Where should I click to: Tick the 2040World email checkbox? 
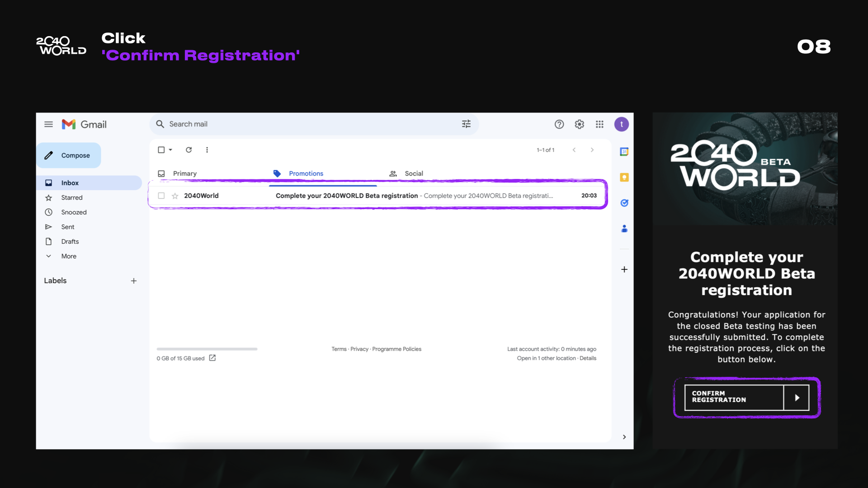(161, 196)
